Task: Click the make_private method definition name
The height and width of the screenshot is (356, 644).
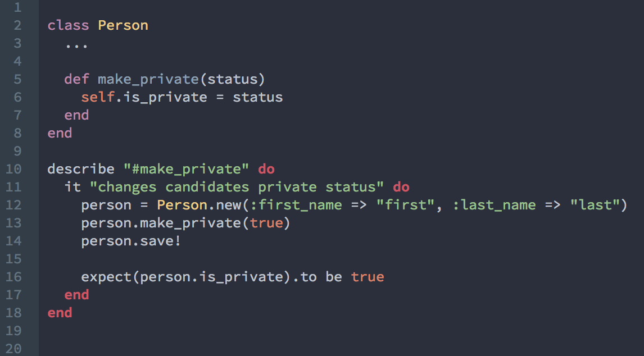Action: click(148, 79)
